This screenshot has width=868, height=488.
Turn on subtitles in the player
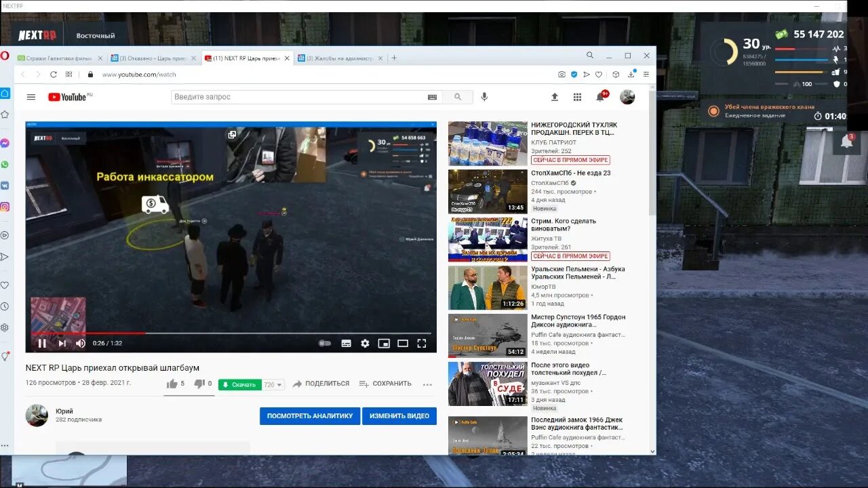coord(346,344)
